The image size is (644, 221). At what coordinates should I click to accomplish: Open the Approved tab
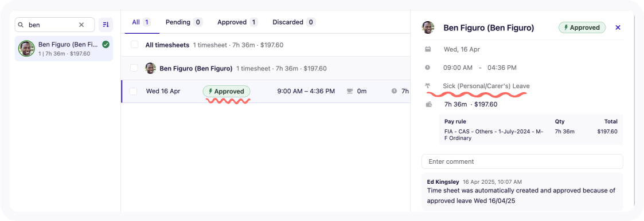pos(237,22)
